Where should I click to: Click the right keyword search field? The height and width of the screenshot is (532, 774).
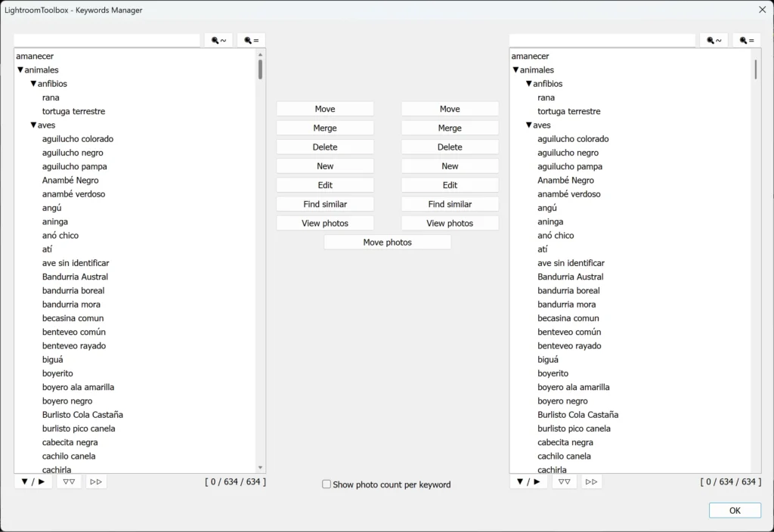[x=602, y=41]
